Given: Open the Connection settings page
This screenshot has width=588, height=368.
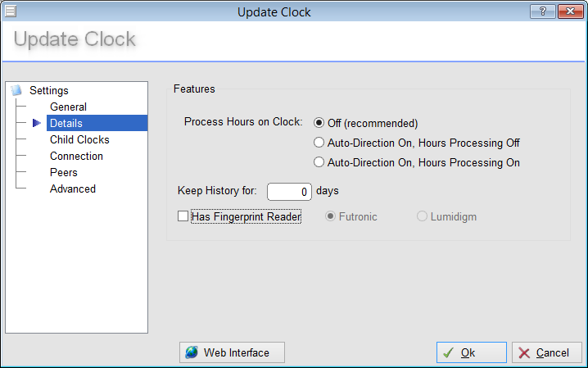Looking at the screenshot, I should 76,157.
